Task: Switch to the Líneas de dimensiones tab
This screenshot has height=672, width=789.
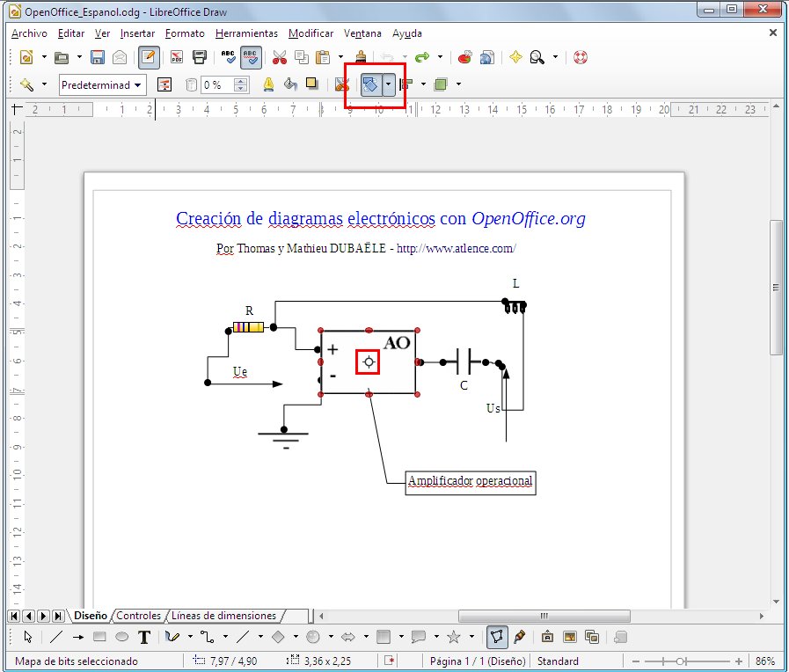Action: tap(224, 616)
